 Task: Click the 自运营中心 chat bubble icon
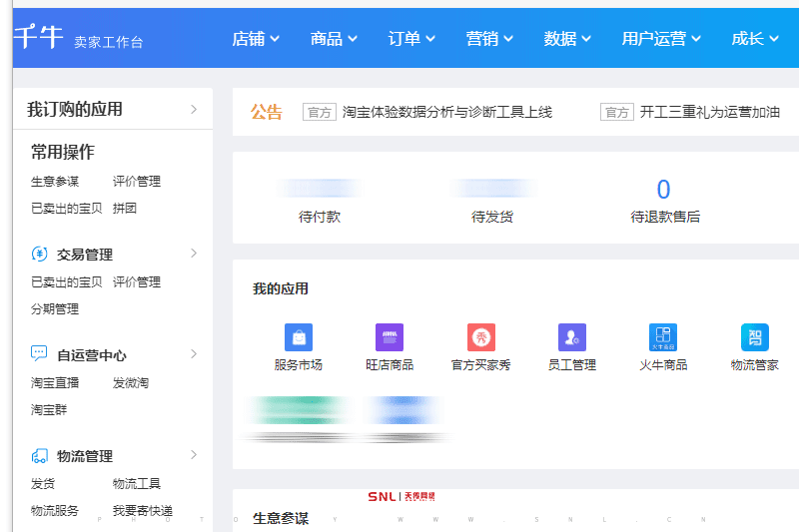click(x=39, y=353)
